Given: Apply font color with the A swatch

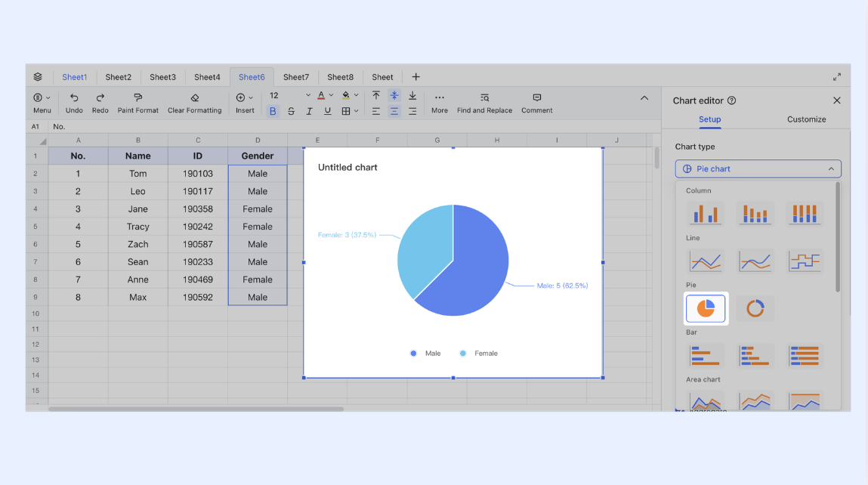Looking at the screenshot, I should click(321, 96).
